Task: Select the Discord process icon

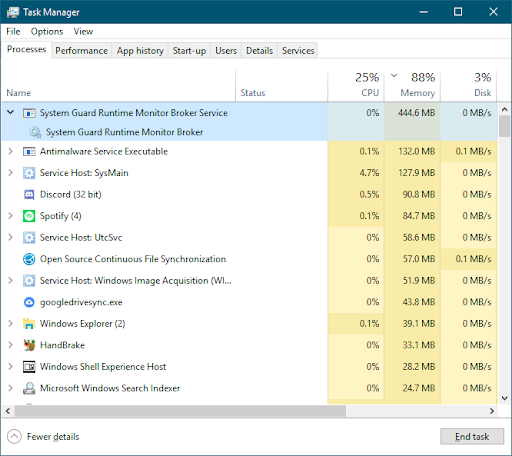Action: click(29, 194)
